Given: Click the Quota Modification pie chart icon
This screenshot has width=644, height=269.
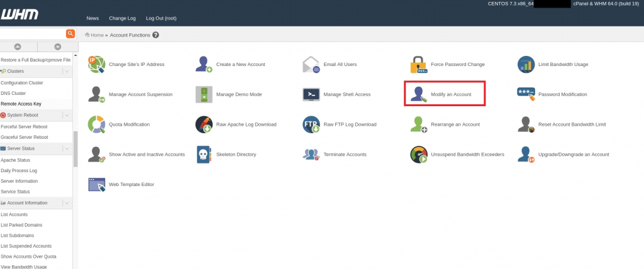Looking at the screenshot, I should [96, 124].
